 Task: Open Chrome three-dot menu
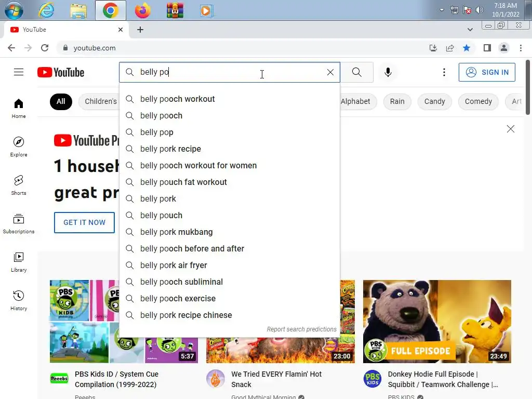tap(521, 48)
